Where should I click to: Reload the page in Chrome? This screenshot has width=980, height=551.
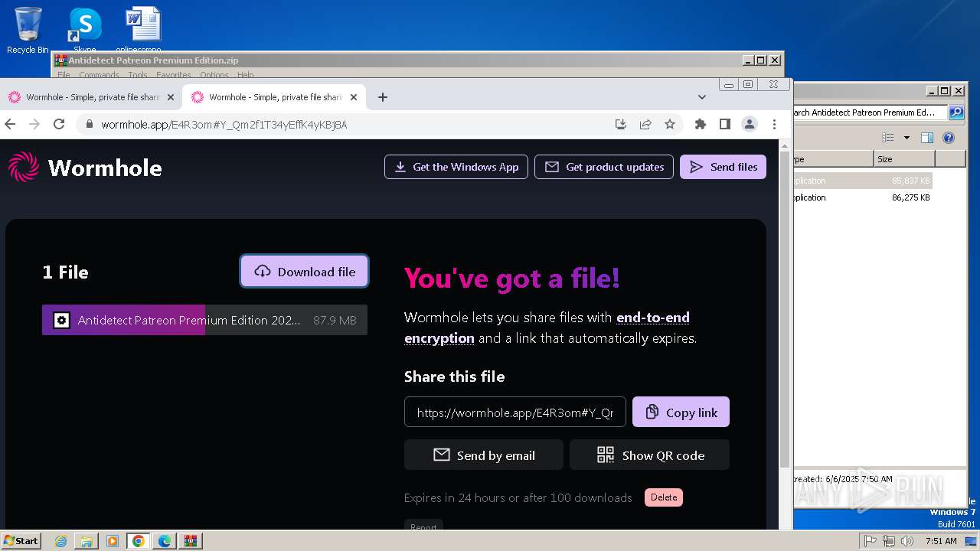(x=59, y=124)
